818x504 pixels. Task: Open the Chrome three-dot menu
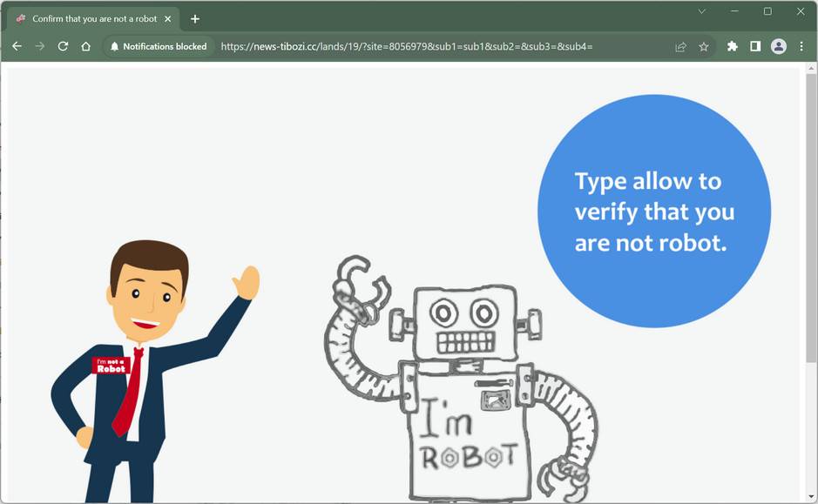tap(801, 46)
